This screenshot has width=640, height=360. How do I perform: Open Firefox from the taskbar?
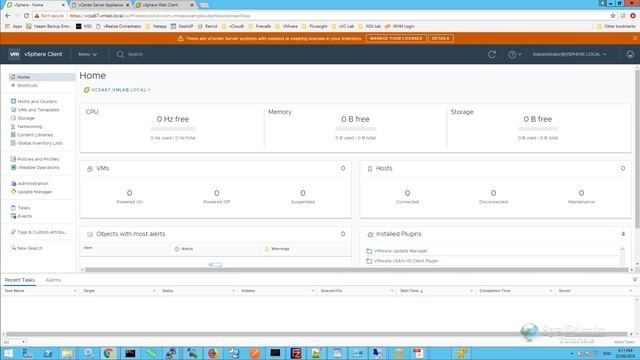[213, 353]
